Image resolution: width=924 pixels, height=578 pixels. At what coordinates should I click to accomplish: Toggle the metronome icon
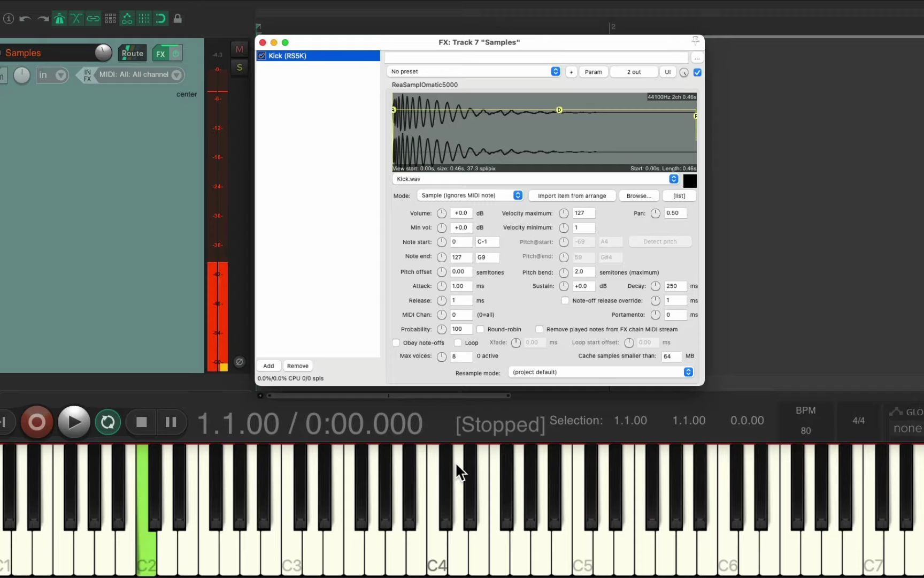click(59, 19)
